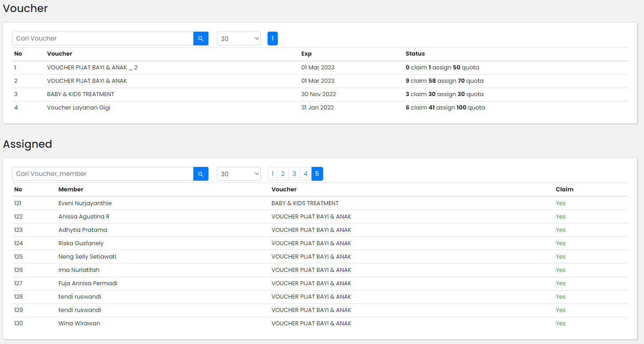Select current page 5 of Assigned list
The image size is (644, 344).
tap(317, 174)
